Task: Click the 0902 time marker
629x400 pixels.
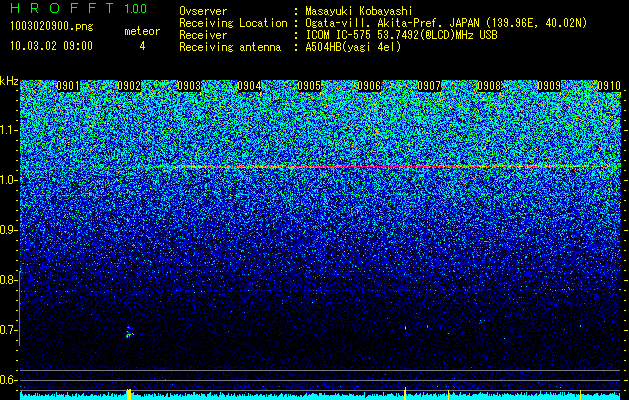Action: pyautogui.click(x=129, y=86)
